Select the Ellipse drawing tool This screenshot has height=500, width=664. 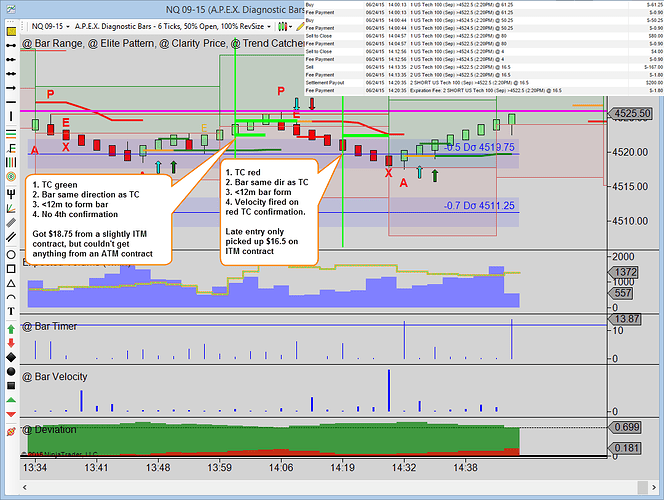(11, 254)
